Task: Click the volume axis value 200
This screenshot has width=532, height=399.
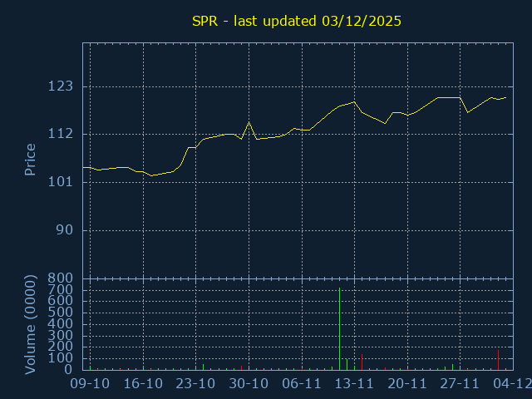Action: tap(61, 347)
